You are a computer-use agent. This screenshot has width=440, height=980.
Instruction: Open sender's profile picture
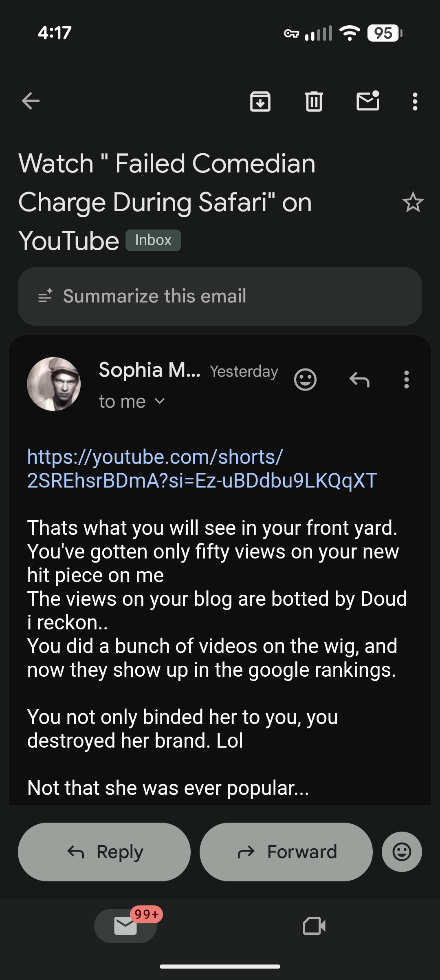(54, 384)
